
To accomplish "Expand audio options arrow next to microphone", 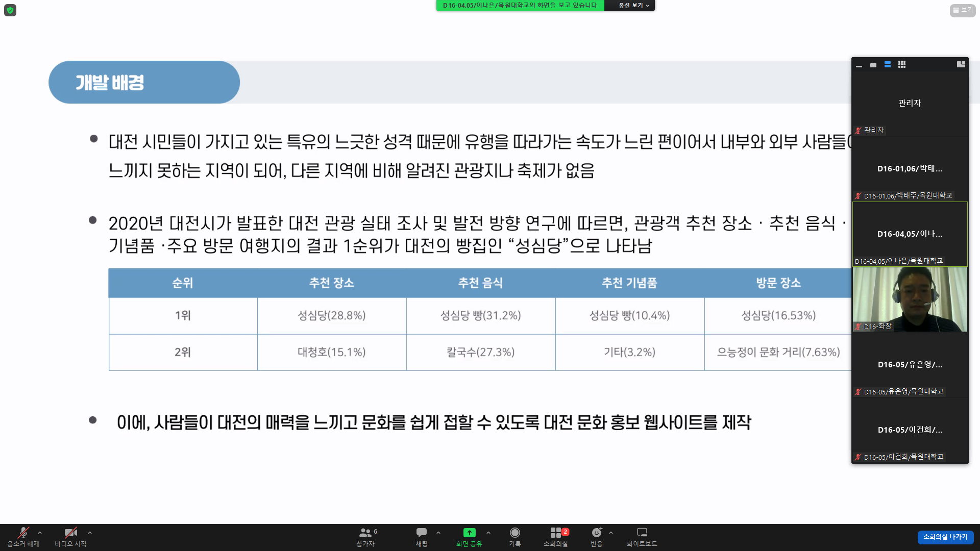I will click(x=40, y=533).
